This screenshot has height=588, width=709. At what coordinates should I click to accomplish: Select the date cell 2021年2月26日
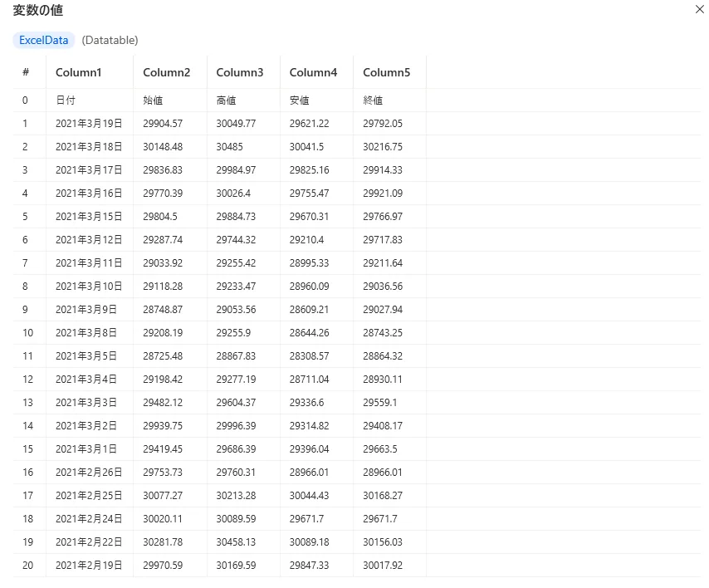pos(89,473)
